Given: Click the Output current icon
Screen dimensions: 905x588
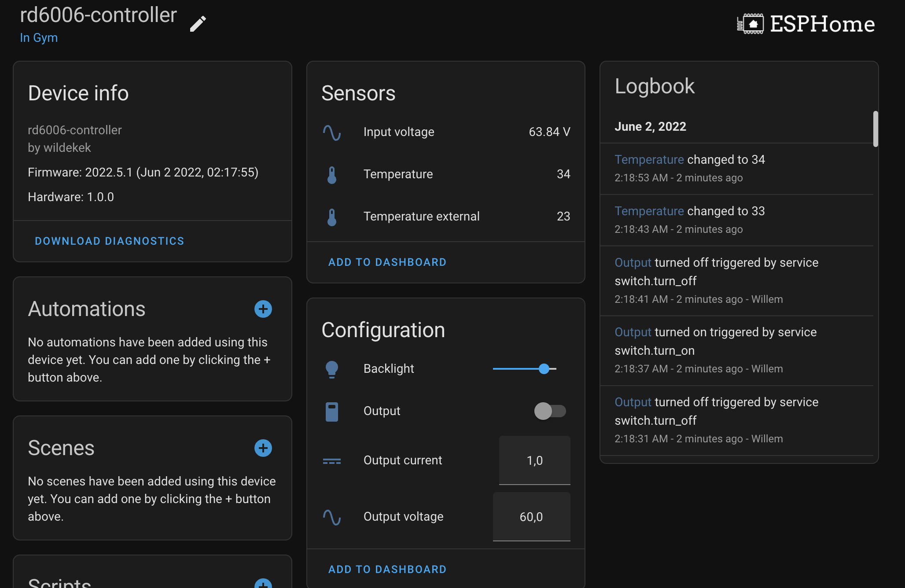Looking at the screenshot, I should pos(331,460).
